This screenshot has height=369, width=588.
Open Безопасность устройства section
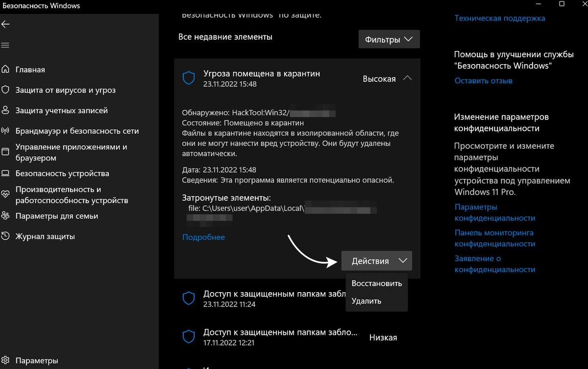pos(62,173)
